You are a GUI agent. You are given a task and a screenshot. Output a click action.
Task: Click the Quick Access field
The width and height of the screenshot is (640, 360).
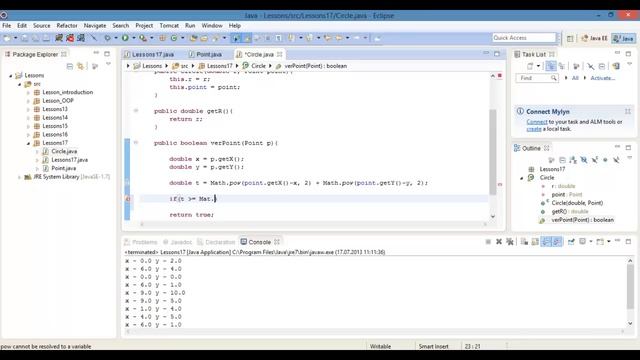524,38
